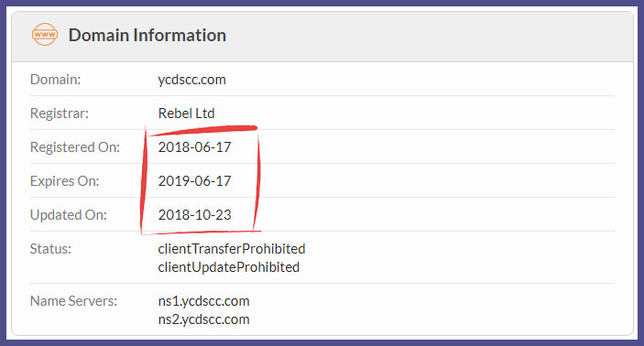The height and width of the screenshot is (346, 644).
Task: Click the expiry date 2019-06-17
Action: point(195,181)
